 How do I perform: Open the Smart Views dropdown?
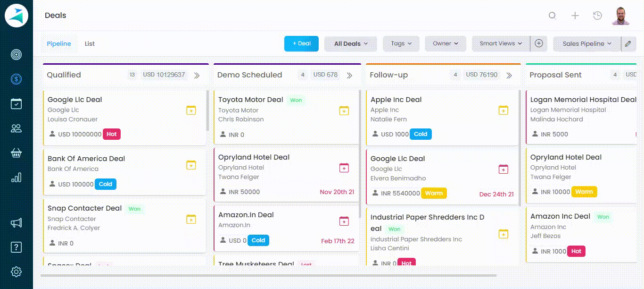pos(501,43)
